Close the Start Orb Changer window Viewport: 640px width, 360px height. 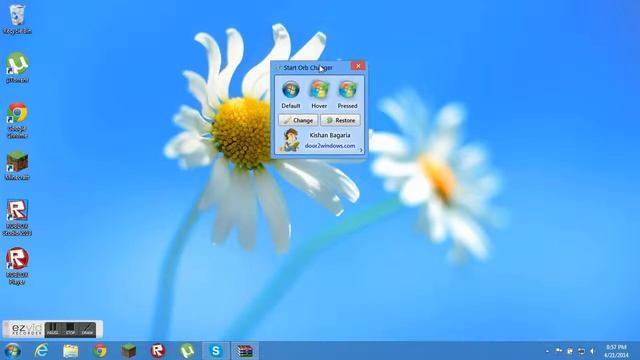tap(358, 66)
